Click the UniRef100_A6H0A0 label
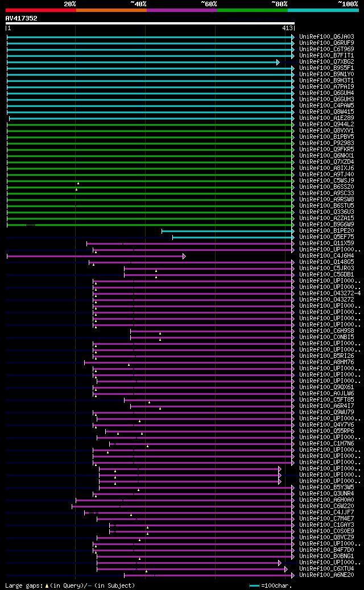Image resolution: width=364 pixels, height=590 pixels. [326, 500]
